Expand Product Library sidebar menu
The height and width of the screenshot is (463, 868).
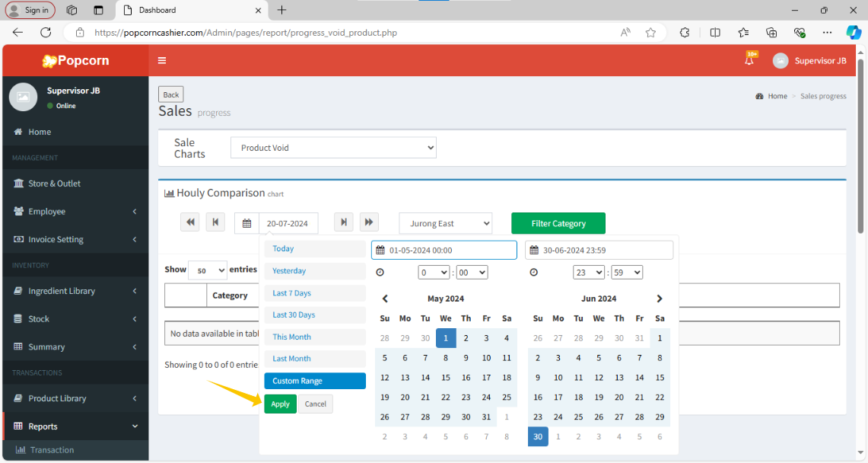point(75,398)
